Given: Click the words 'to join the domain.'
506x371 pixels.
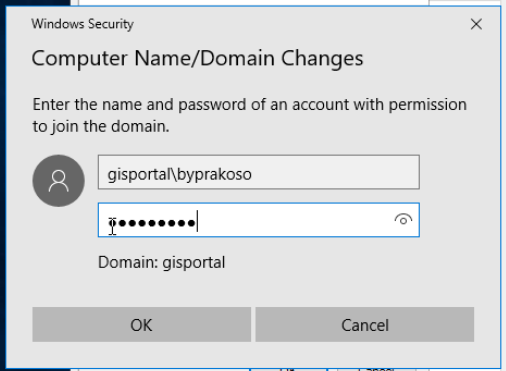Looking at the screenshot, I should [101, 126].
